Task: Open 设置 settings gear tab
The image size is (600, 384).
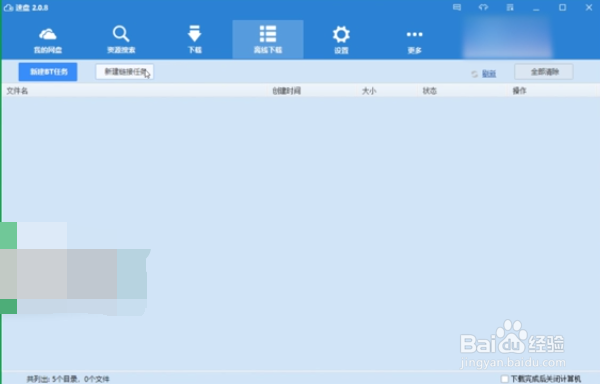Action: (x=341, y=40)
